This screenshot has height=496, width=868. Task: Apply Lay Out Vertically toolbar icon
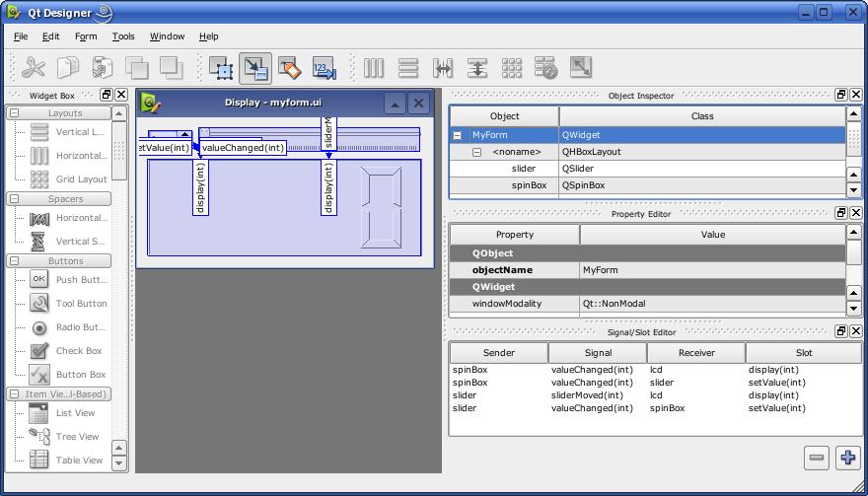coord(408,68)
